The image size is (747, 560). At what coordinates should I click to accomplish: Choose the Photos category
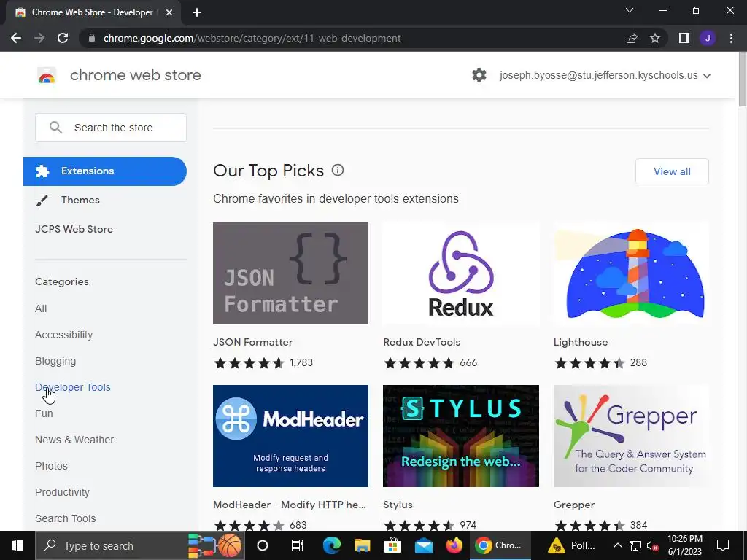51,466
